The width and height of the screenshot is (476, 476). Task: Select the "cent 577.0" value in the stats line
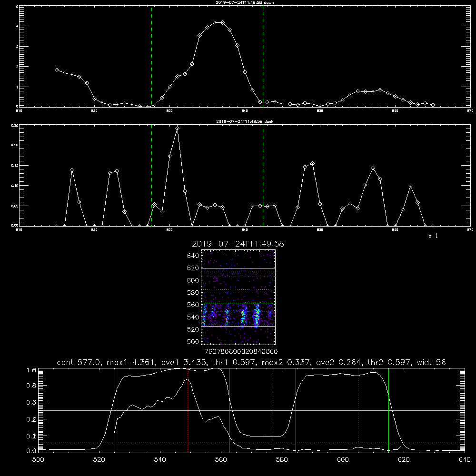(80, 362)
